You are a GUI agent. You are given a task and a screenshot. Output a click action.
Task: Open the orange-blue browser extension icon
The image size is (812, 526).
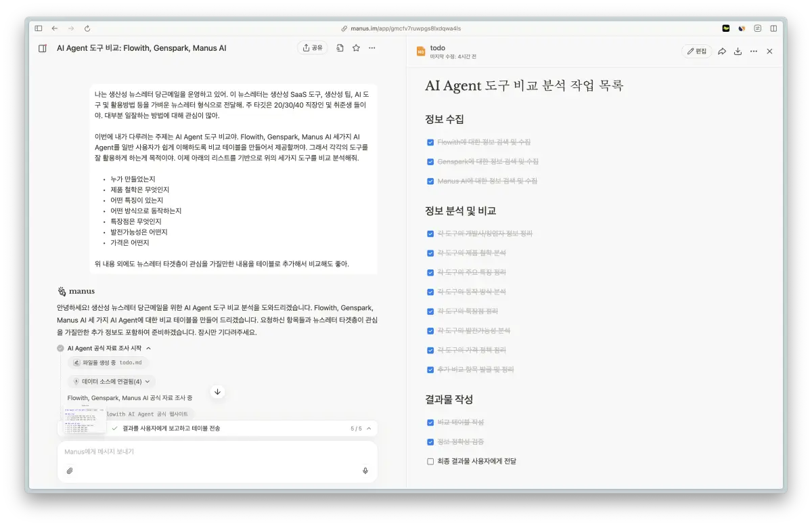(x=742, y=28)
